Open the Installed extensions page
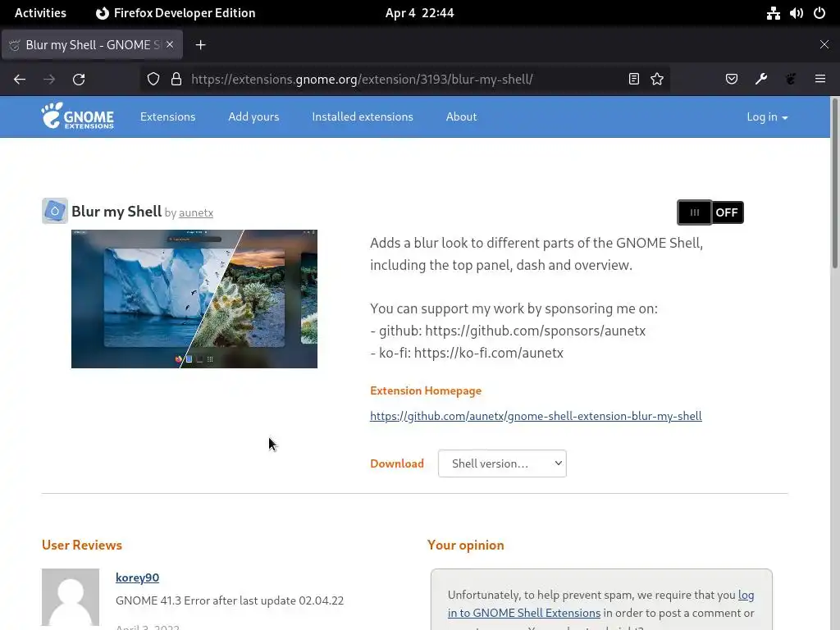The width and height of the screenshot is (840, 630). (x=363, y=116)
